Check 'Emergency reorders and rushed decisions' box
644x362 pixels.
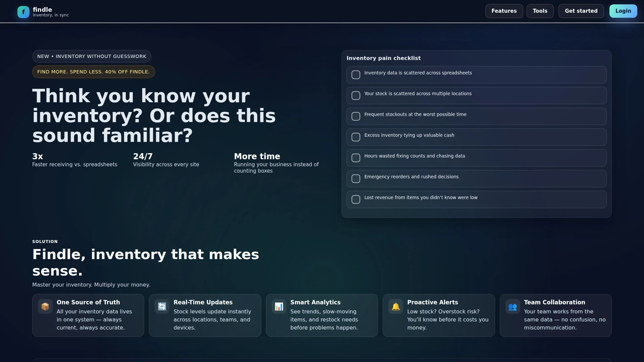pos(356,179)
